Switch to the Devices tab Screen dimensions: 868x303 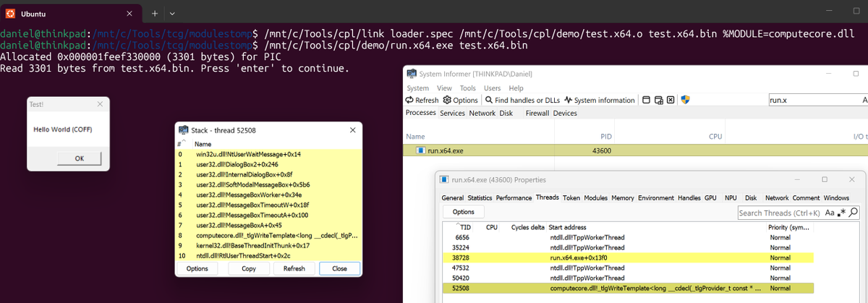(x=565, y=113)
